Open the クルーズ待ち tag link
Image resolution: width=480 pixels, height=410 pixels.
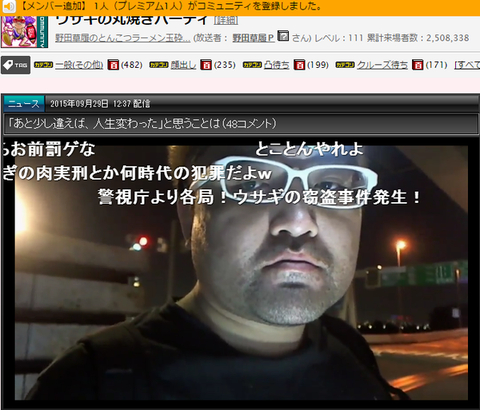pyautogui.click(x=382, y=65)
